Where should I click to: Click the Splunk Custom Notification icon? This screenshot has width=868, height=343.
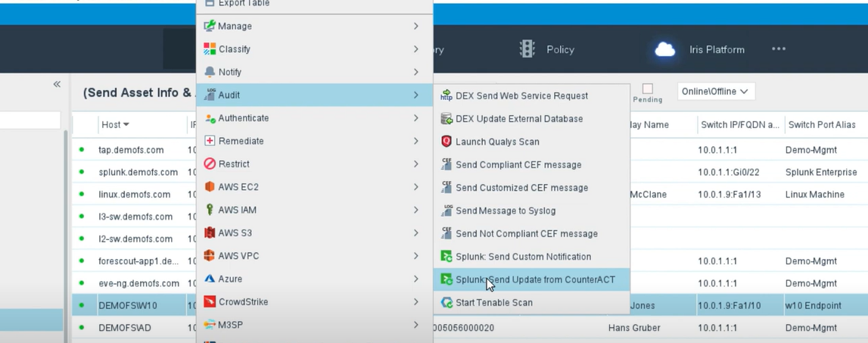[446, 257]
